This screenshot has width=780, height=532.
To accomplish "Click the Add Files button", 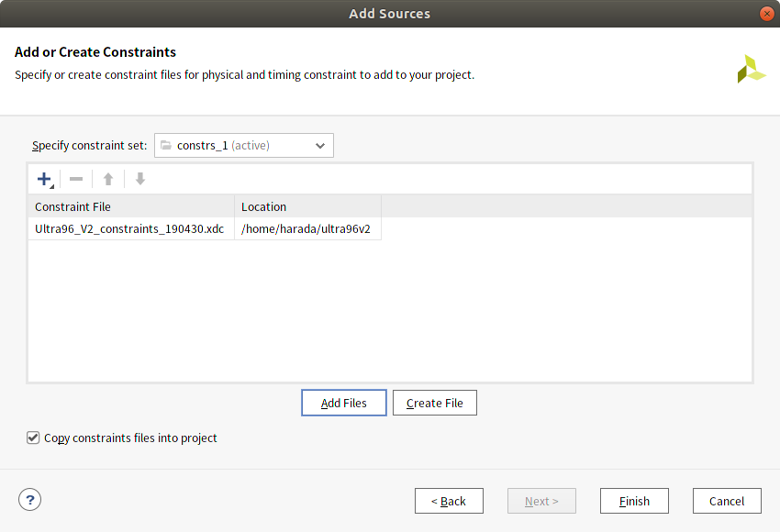I will tap(344, 403).
